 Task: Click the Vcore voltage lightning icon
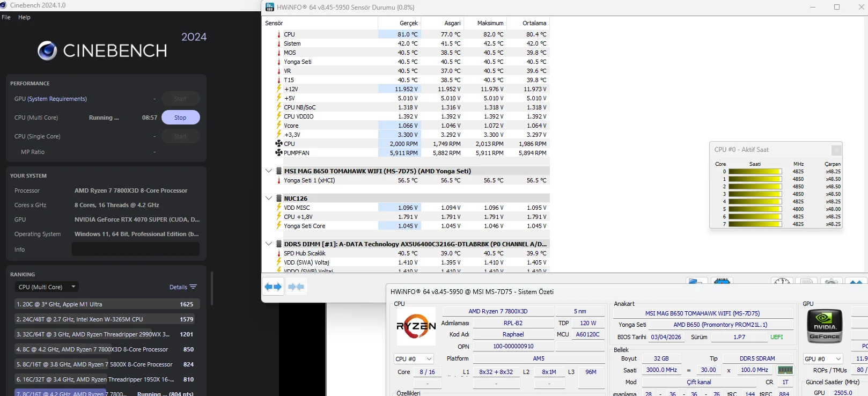(x=279, y=126)
